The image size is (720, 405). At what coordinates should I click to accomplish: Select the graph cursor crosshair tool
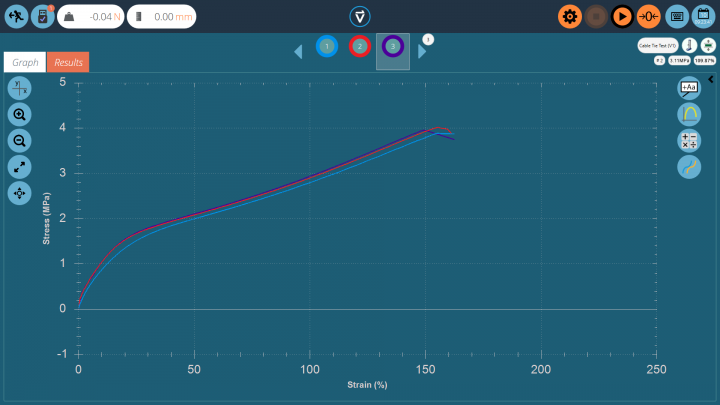pos(19,88)
